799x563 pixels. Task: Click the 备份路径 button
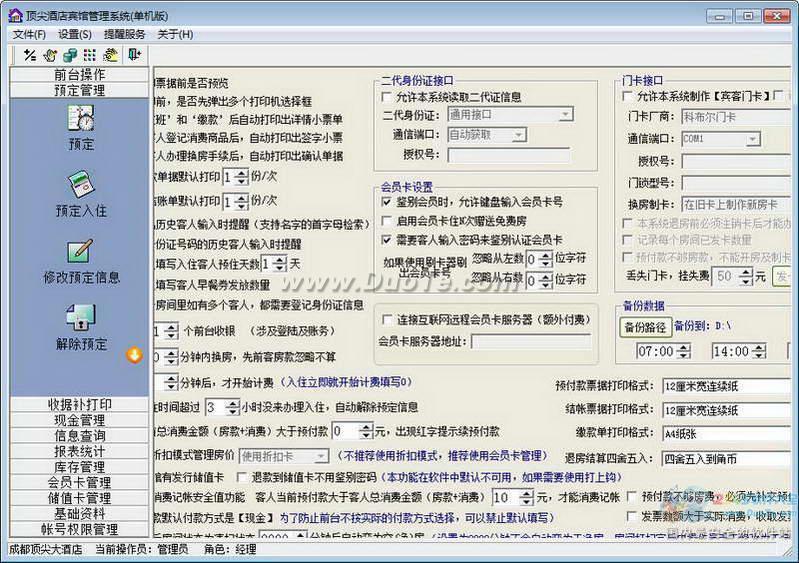(x=645, y=327)
